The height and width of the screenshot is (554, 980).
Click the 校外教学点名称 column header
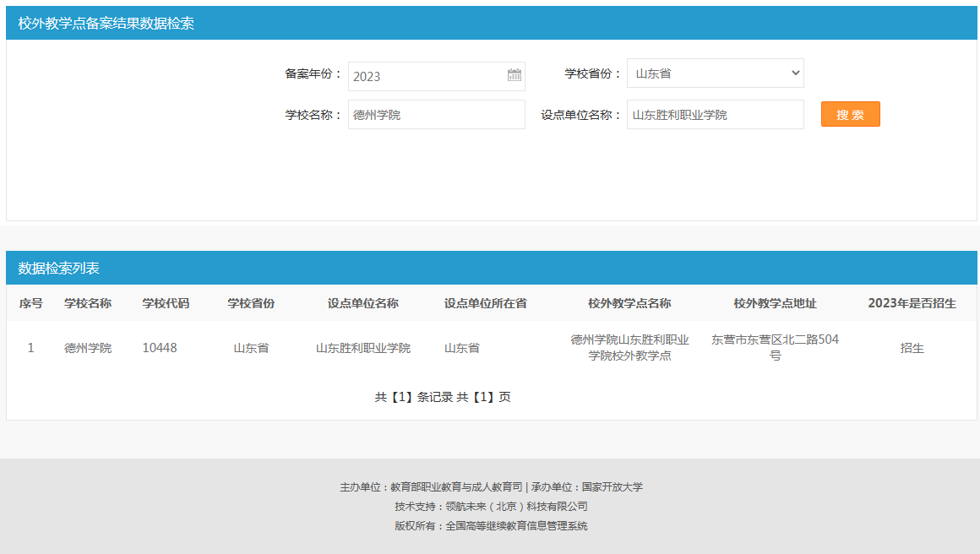[x=629, y=303]
